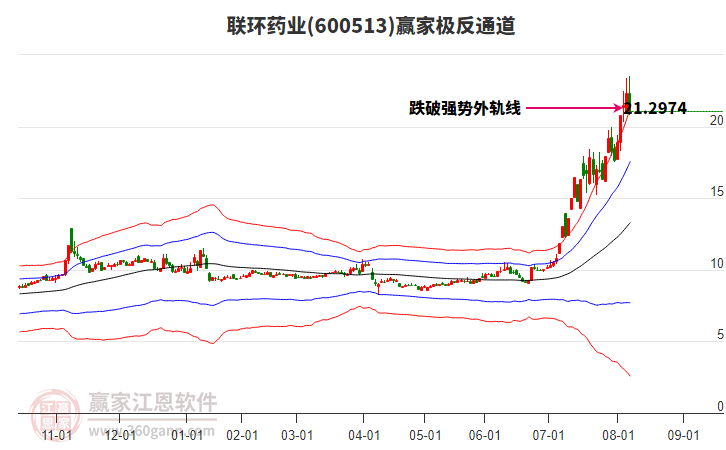Click the 20 price axis label

pyautogui.click(x=717, y=120)
